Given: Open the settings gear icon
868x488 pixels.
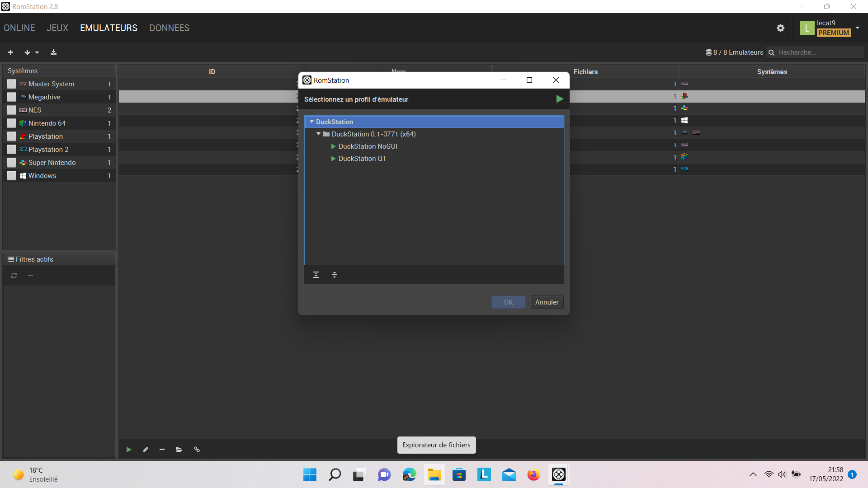Looking at the screenshot, I should [780, 28].
